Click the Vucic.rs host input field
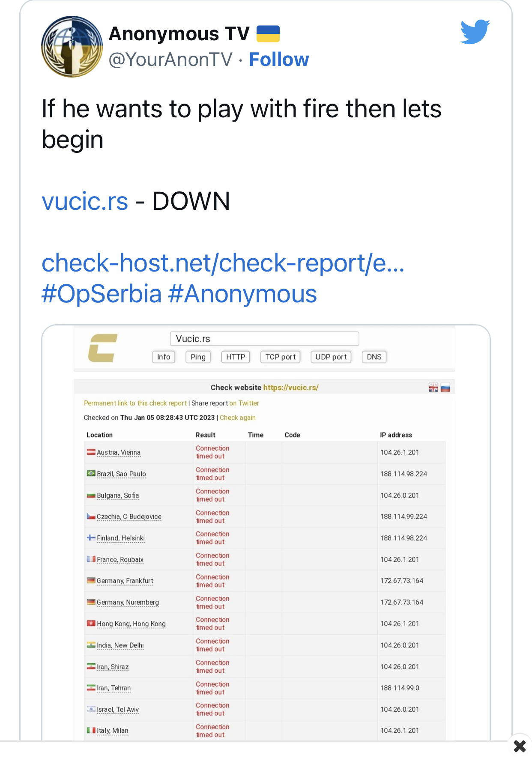532x773 pixels. click(264, 339)
